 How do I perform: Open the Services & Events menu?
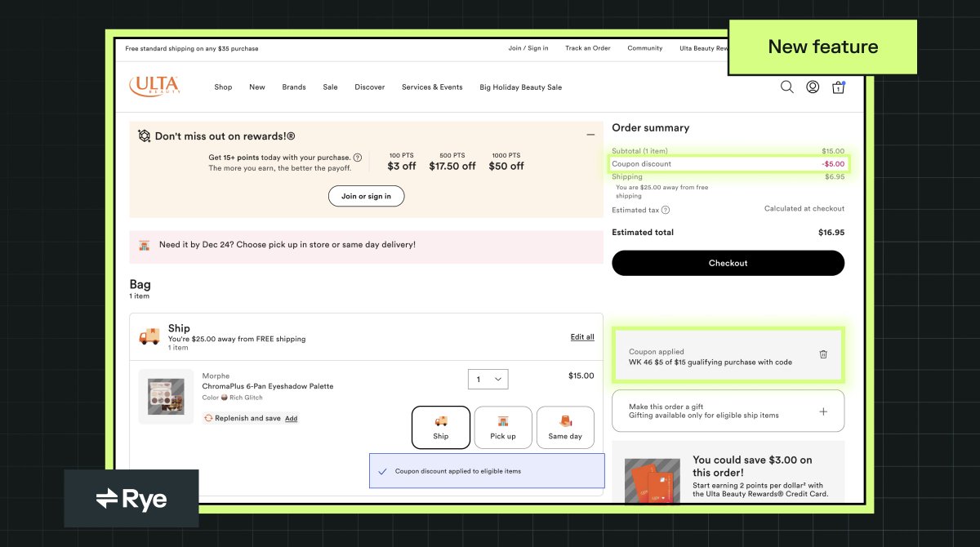(432, 87)
